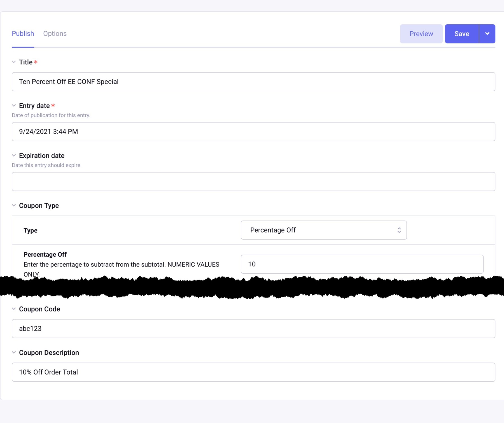Collapse the Coupon Type section chevron

pyautogui.click(x=14, y=205)
